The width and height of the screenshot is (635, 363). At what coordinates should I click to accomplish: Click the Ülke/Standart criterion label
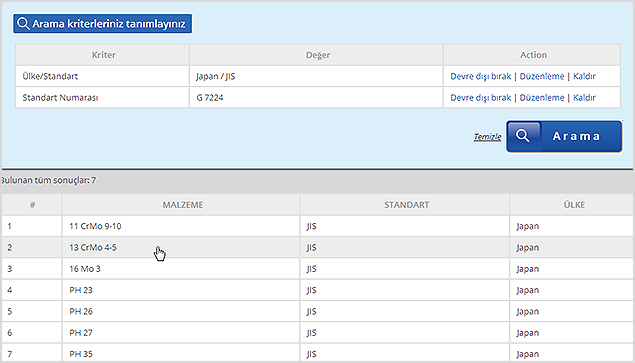tap(50, 76)
